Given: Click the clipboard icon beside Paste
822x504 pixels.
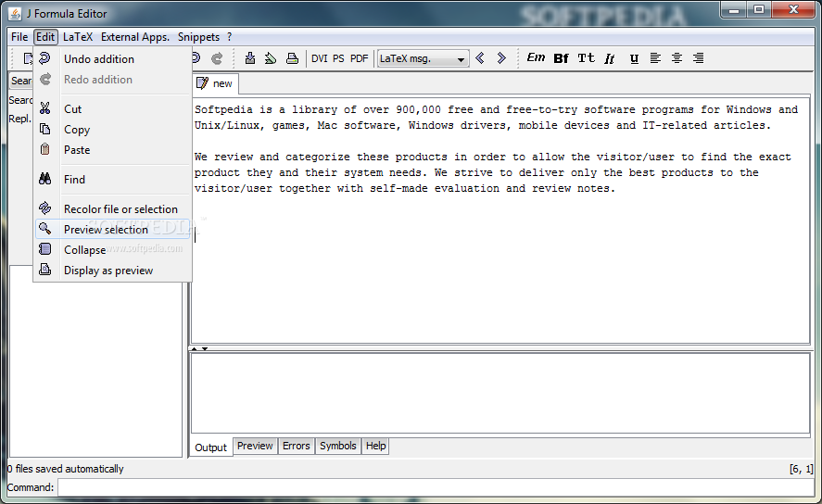Looking at the screenshot, I should pos(45,149).
